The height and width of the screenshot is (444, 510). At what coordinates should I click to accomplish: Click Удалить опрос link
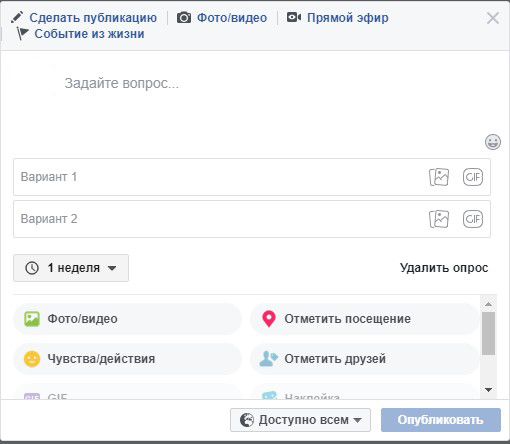pyautogui.click(x=444, y=268)
